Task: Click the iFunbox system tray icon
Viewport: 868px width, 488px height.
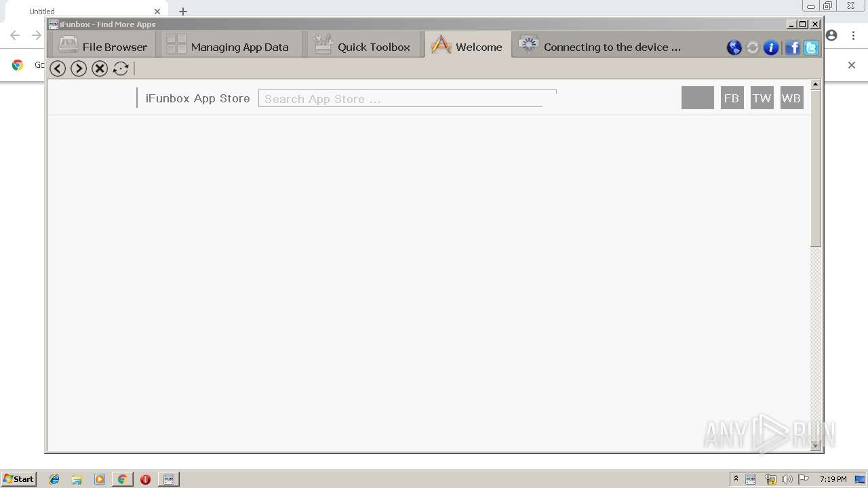Action: pyautogui.click(x=751, y=479)
